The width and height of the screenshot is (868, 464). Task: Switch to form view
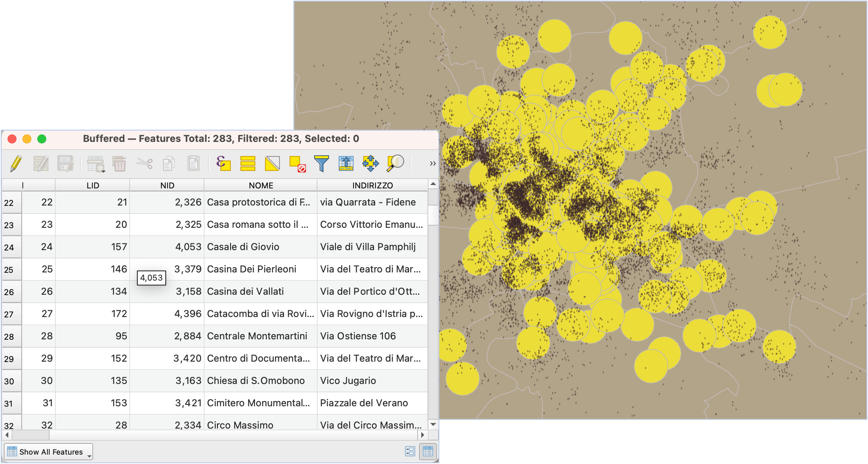pos(410,451)
